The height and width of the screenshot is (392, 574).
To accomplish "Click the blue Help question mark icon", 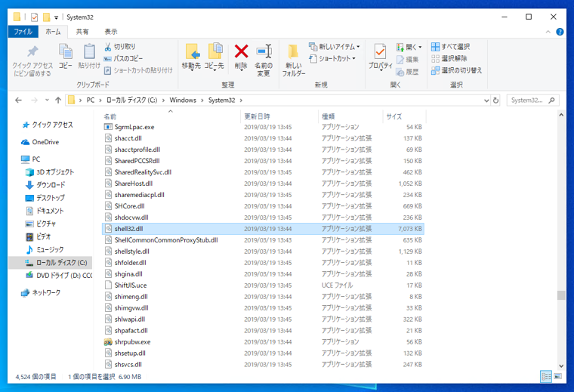I will [x=560, y=32].
